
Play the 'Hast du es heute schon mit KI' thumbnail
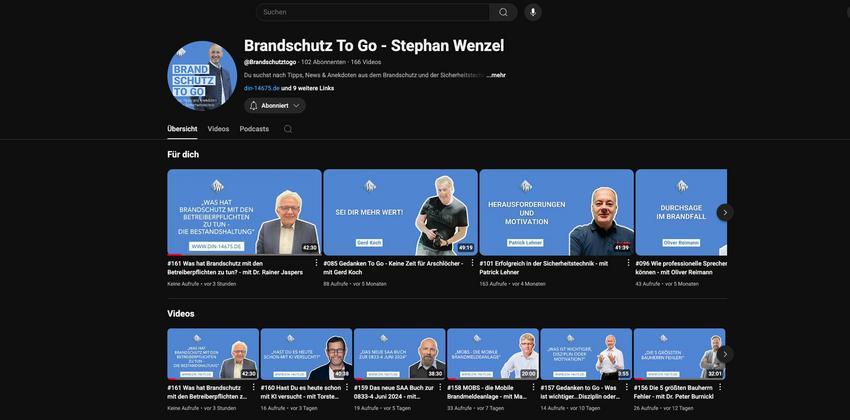[x=306, y=354]
